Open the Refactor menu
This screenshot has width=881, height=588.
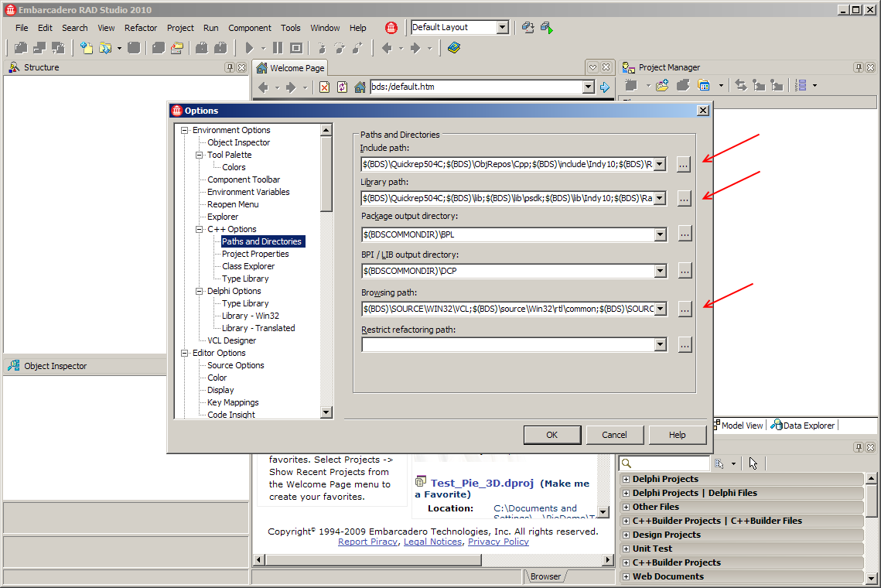[141, 28]
